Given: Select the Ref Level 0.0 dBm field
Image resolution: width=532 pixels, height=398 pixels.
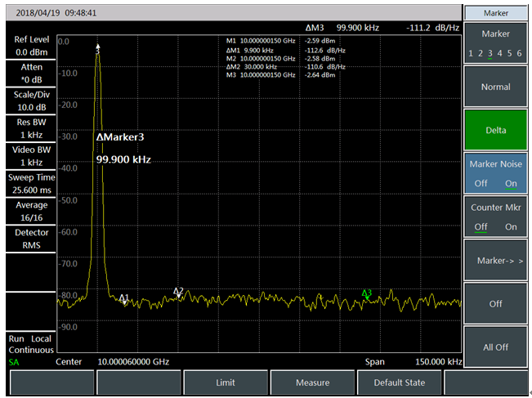Looking at the screenshot, I should tap(32, 45).
